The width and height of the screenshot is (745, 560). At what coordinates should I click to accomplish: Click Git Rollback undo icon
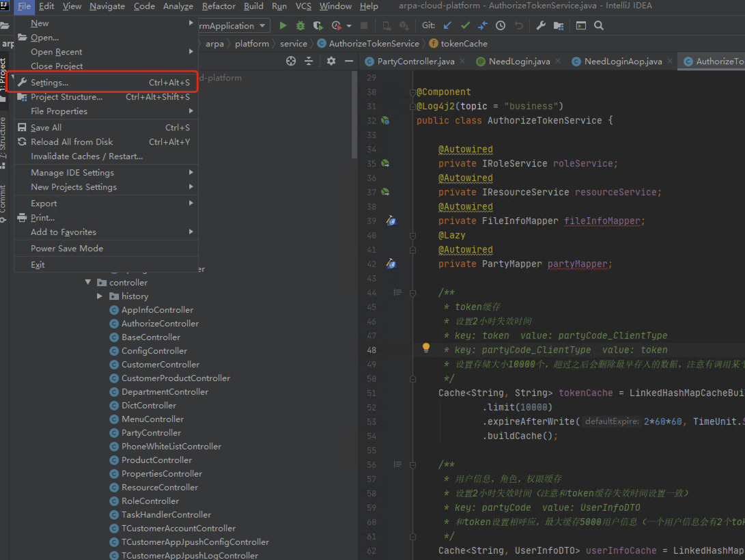tap(519, 26)
